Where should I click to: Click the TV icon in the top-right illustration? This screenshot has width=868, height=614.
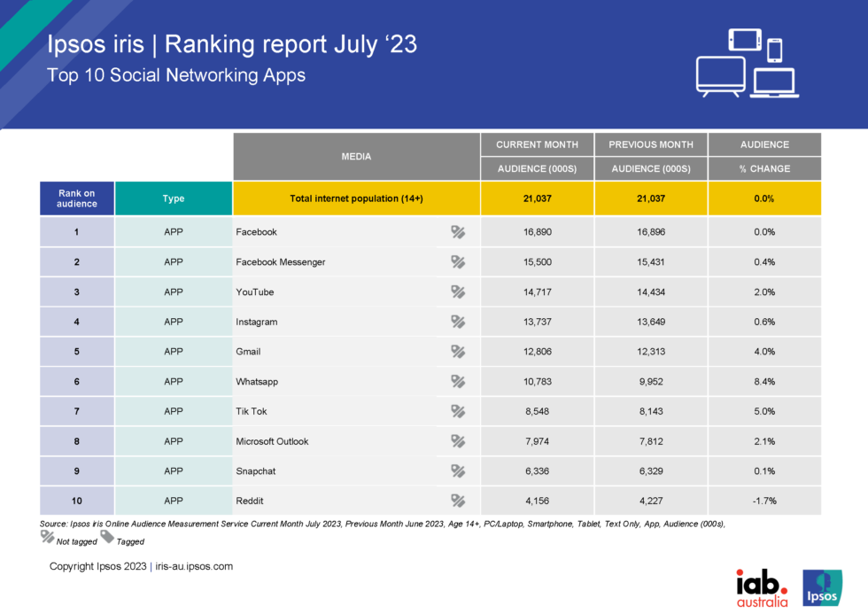click(x=719, y=74)
